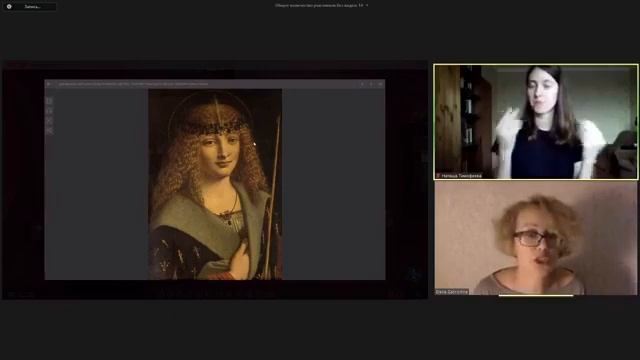Click the bottommost icon in shared window's left sidebar

tap(49, 131)
